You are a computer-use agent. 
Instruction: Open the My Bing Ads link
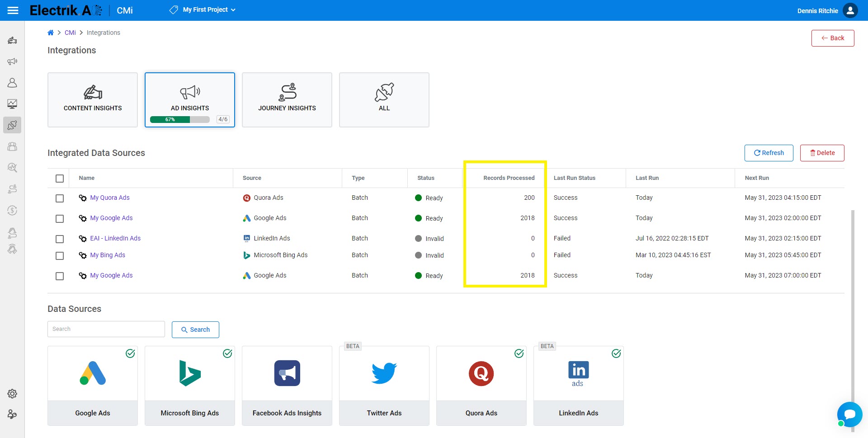[108, 255]
